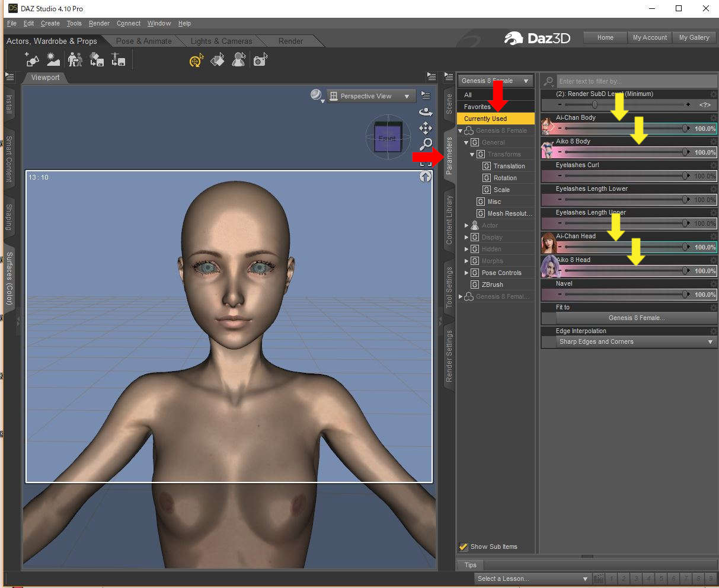Open the Smart Content side tab
The width and height of the screenshot is (719, 588).
pyautogui.click(x=9, y=158)
